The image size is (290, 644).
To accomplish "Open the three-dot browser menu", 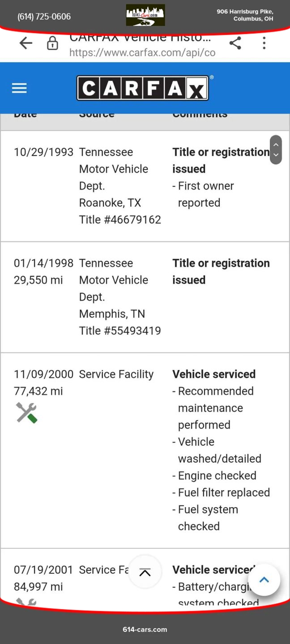I will (264, 43).
